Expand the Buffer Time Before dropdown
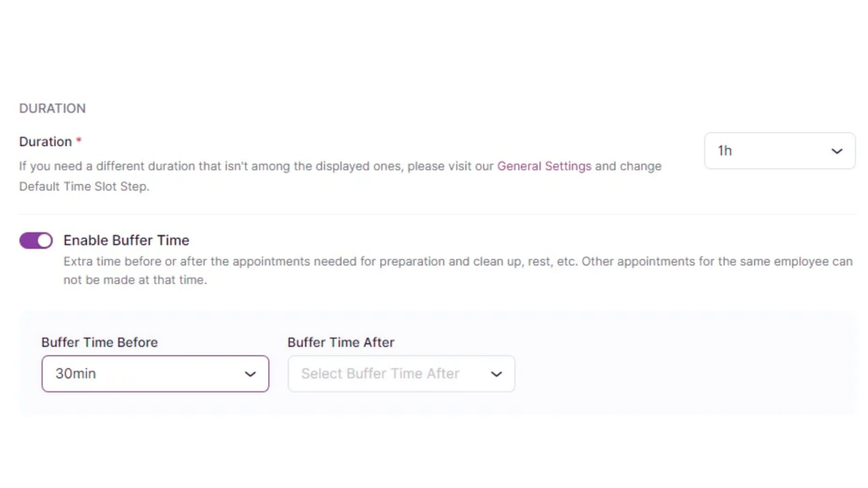Screen dimensions: 868x488 pos(155,374)
